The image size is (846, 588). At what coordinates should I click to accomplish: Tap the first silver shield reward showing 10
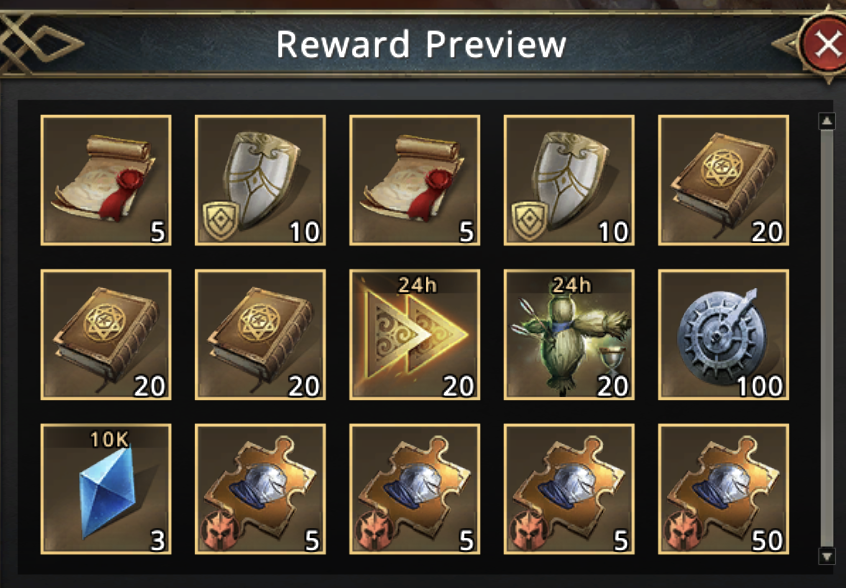[x=260, y=180]
